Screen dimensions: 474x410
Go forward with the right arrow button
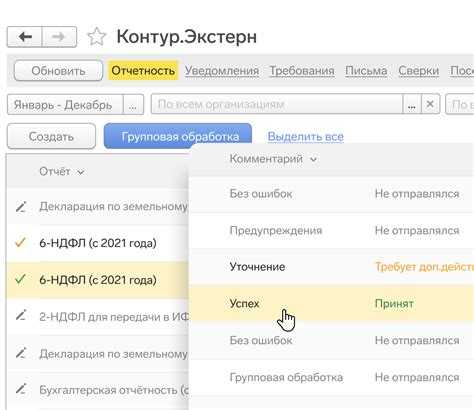pos(59,37)
